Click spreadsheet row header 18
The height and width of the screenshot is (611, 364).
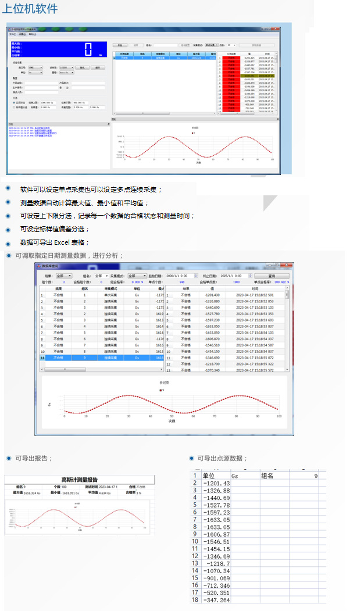click(x=195, y=600)
